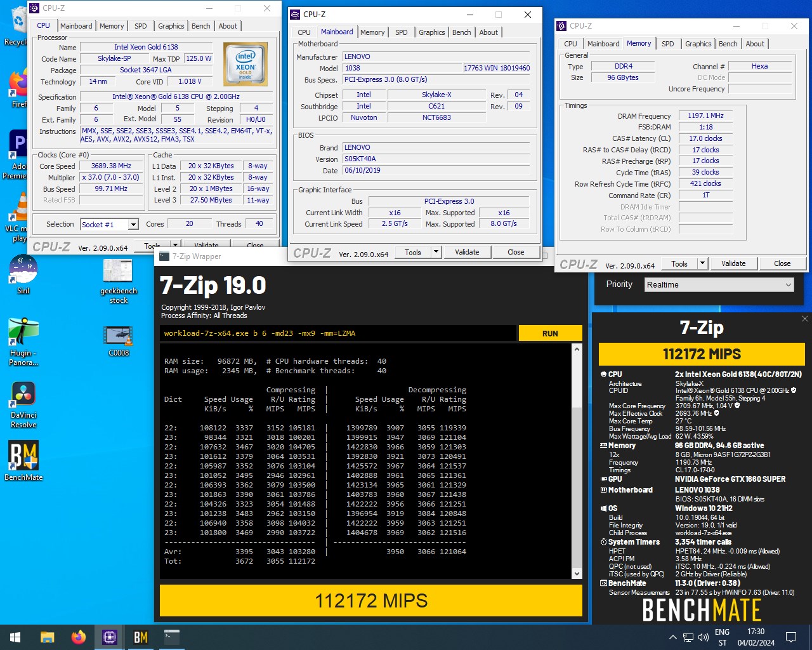812x650 pixels.
Task: Open the Siril desktop shortcut
Action: click(23, 274)
